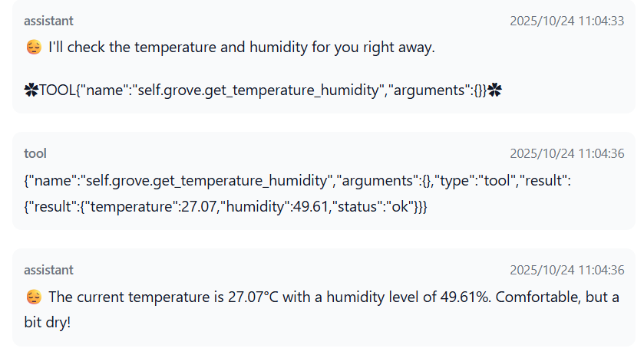Click the emoji in the first assistant message
Screen dimensions: 644x358
pos(33,48)
